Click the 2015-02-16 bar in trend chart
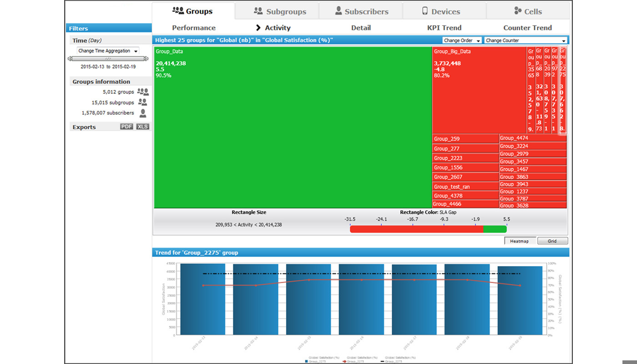The image size is (637, 364). coord(361,300)
